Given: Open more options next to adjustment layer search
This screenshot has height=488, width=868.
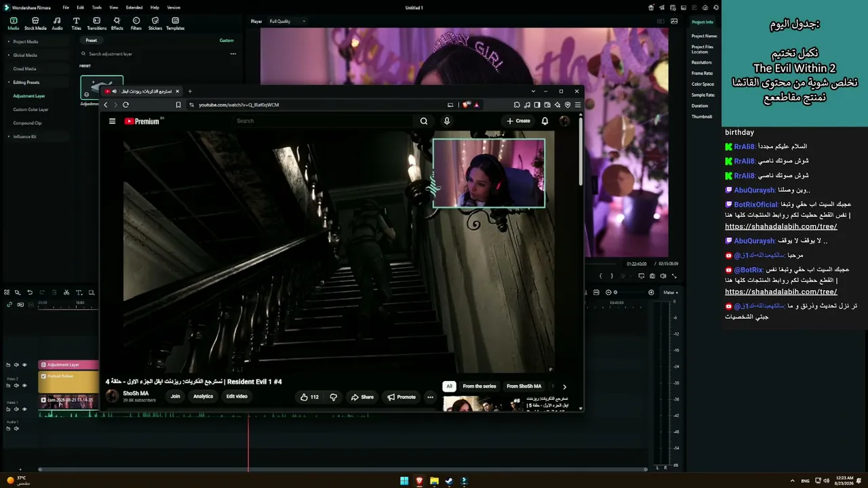Looking at the screenshot, I should tap(233, 54).
